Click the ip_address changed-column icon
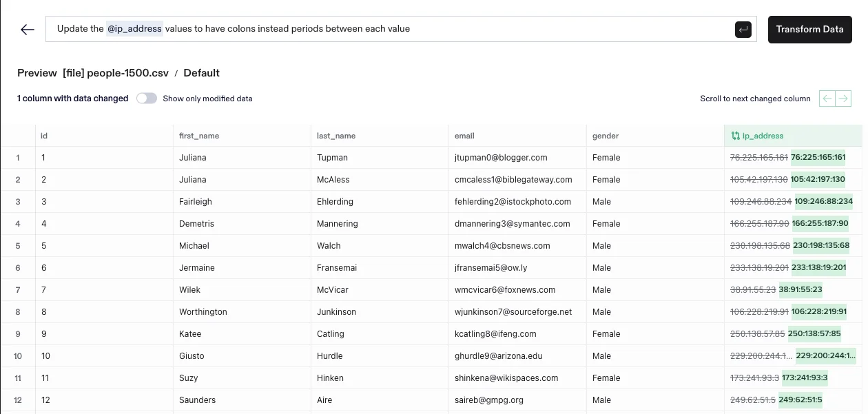The image size is (868, 414). [x=736, y=136]
